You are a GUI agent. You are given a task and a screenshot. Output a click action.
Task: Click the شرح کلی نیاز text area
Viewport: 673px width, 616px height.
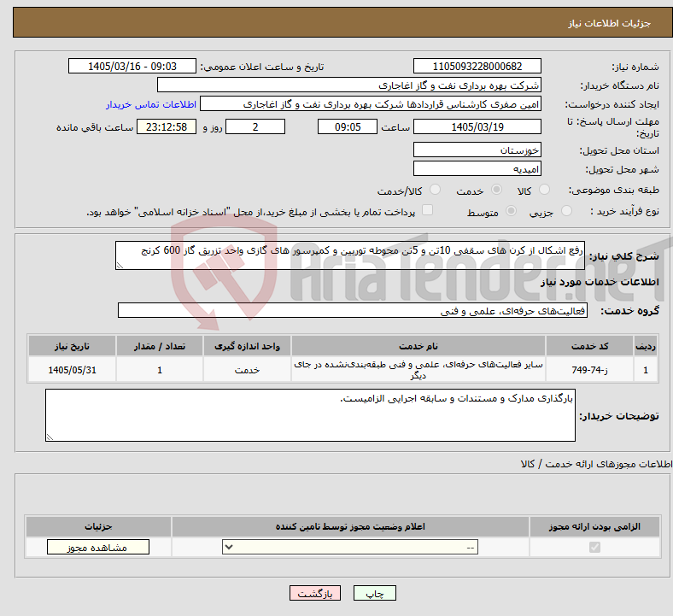tap(350, 255)
